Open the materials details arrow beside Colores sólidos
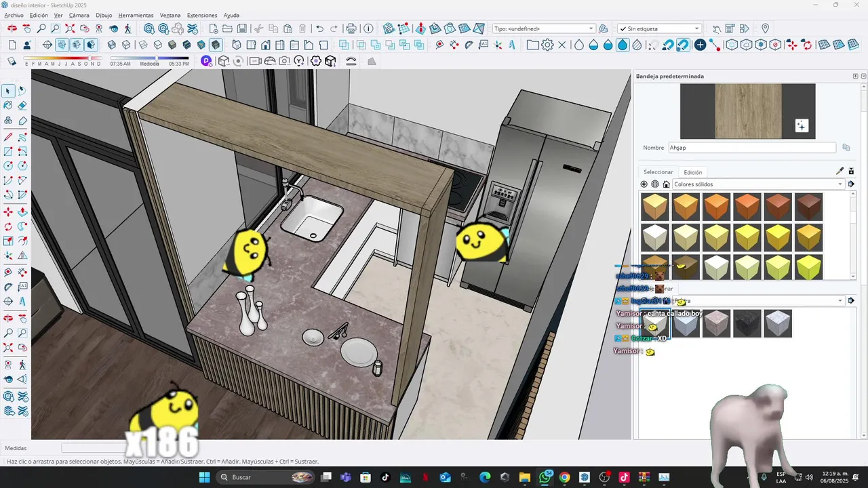Image resolution: width=868 pixels, height=488 pixels. [x=851, y=184]
